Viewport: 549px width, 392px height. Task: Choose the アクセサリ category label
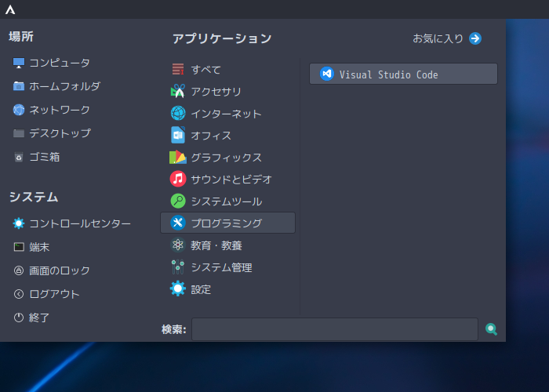pos(216,92)
